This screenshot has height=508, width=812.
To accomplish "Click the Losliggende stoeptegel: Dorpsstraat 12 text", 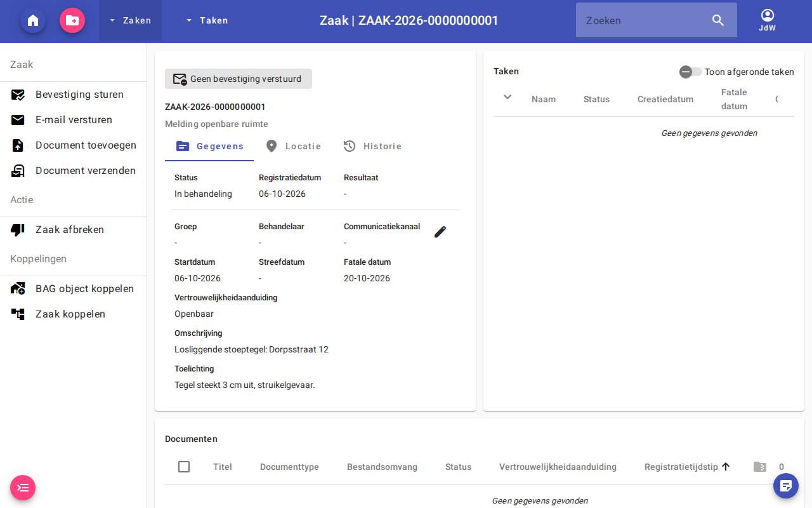I will point(251,349).
